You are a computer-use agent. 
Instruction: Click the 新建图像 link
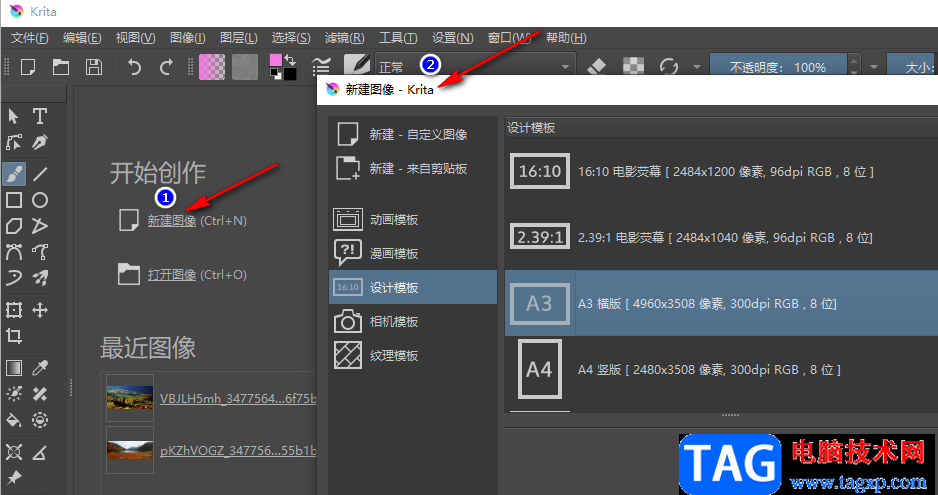[x=172, y=220]
